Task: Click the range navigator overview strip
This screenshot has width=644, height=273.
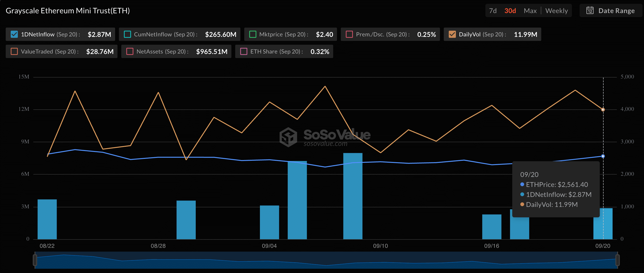Action: coord(326,260)
